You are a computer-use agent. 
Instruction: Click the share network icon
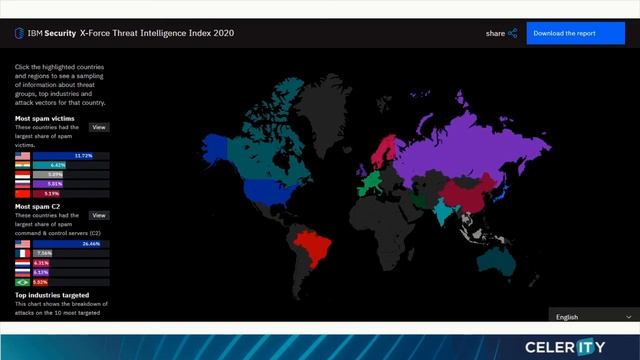(513, 33)
